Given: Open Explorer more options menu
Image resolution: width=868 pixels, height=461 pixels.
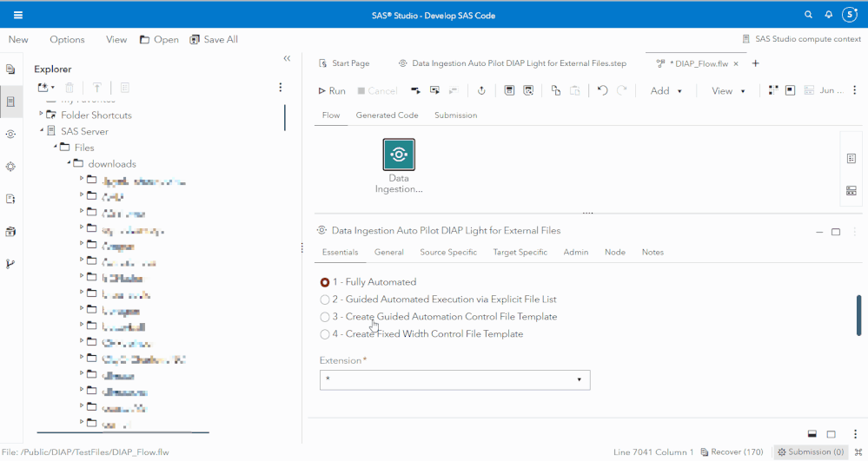Looking at the screenshot, I should (x=280, y=88).
